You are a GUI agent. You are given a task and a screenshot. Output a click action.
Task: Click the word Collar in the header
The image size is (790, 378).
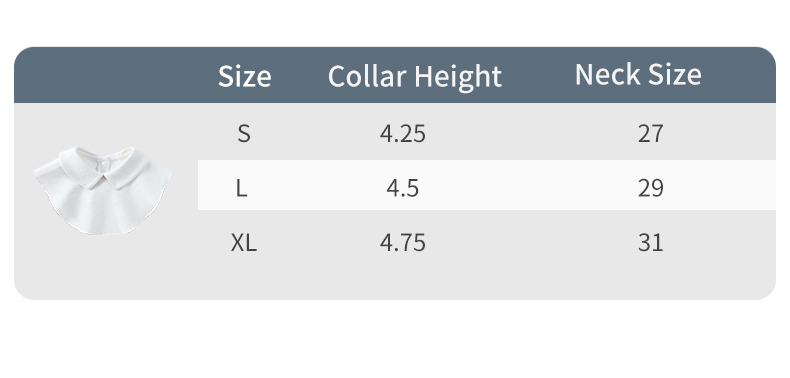pos(367,76)
